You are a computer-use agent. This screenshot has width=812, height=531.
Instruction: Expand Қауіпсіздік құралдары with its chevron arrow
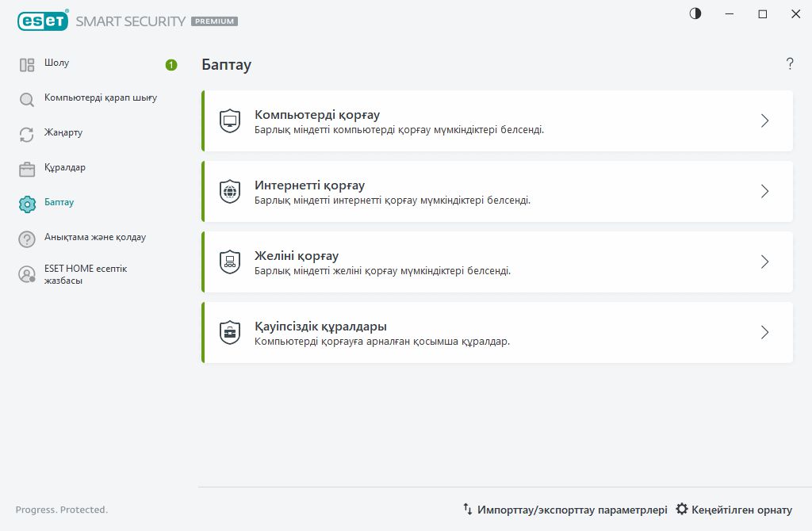764,333
